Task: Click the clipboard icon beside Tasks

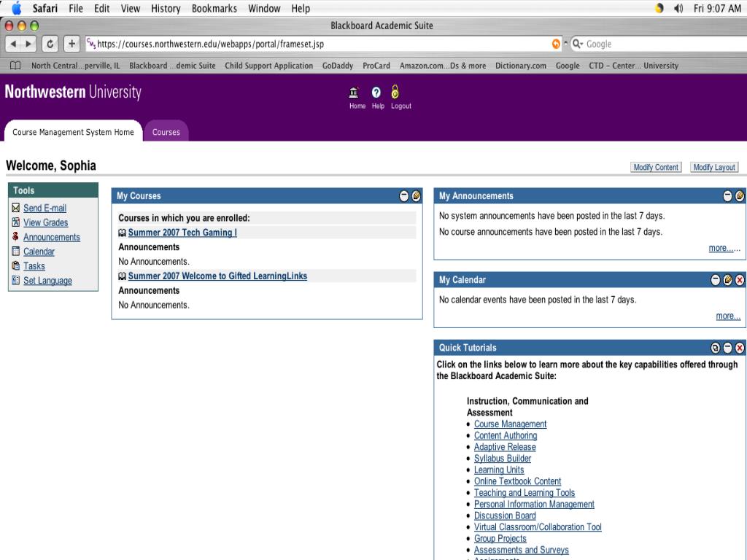Action: [x=16, y=265]
